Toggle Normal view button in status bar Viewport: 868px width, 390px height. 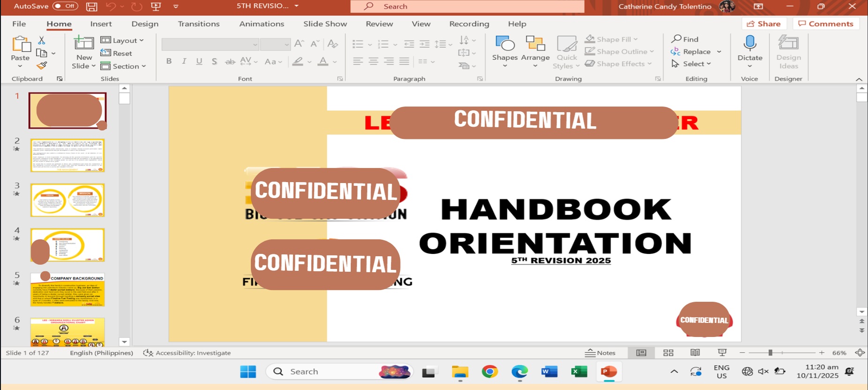click(641, 353)
